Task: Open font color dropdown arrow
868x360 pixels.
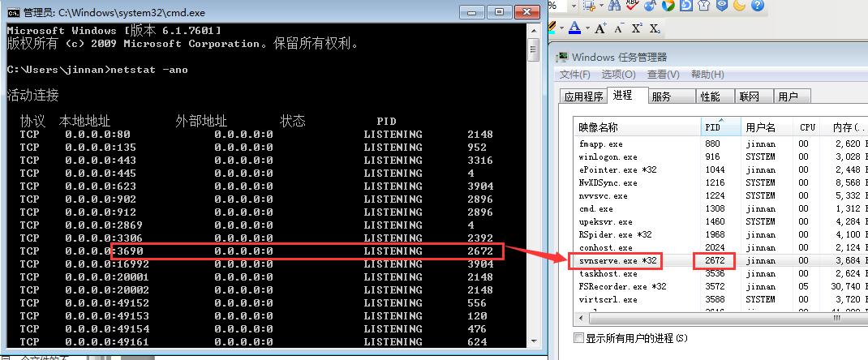Action: point(587,28)
